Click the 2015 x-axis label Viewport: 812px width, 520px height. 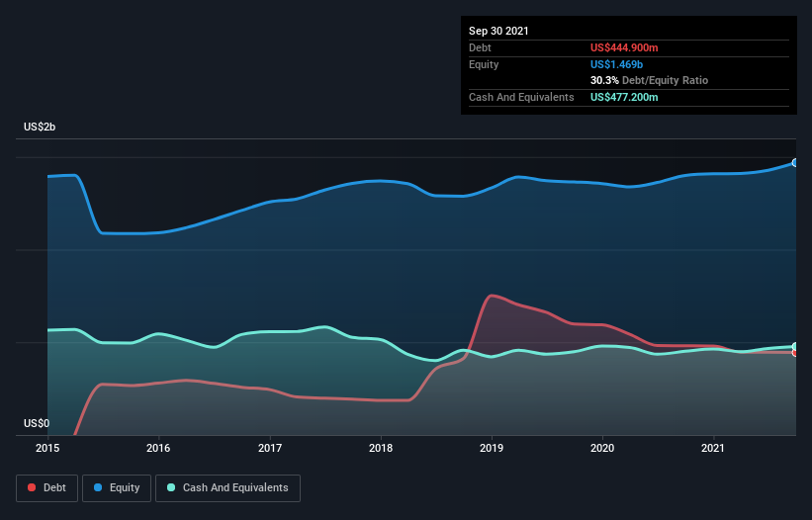coord(47,448)
